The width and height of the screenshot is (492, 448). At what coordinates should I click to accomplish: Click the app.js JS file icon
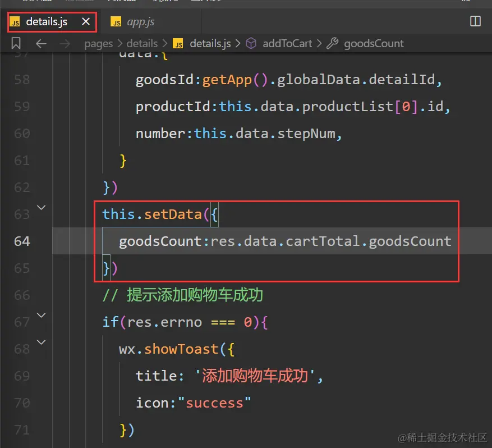116,22
